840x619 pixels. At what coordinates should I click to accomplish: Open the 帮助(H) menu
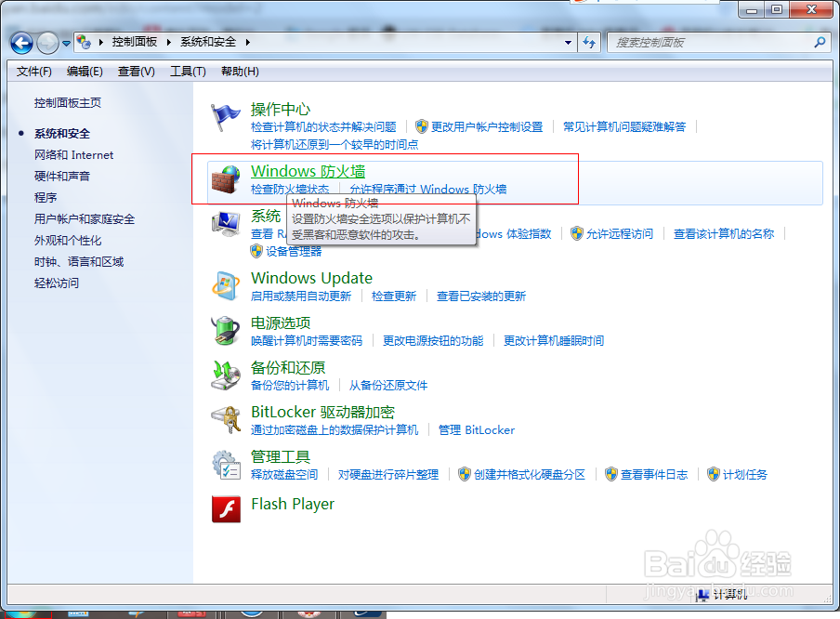[x=240, y=72]
